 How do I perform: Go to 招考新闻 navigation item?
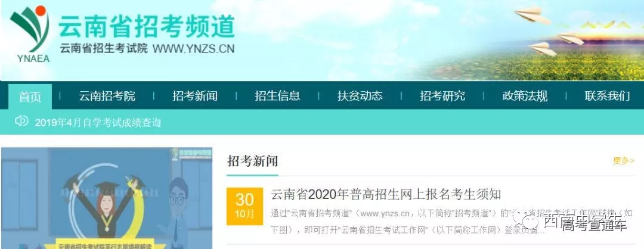click(194, 96)
